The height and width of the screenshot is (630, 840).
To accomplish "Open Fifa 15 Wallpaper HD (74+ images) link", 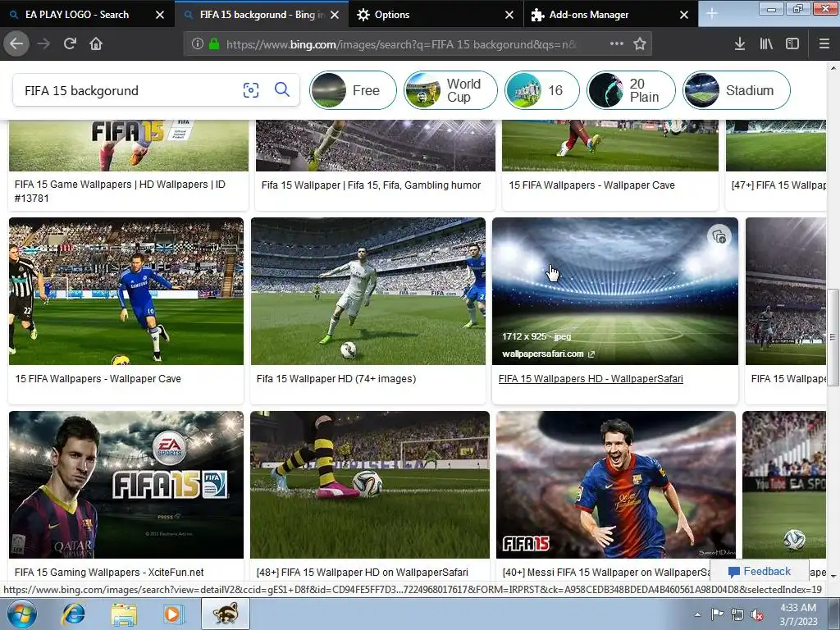I will [336, 379].
